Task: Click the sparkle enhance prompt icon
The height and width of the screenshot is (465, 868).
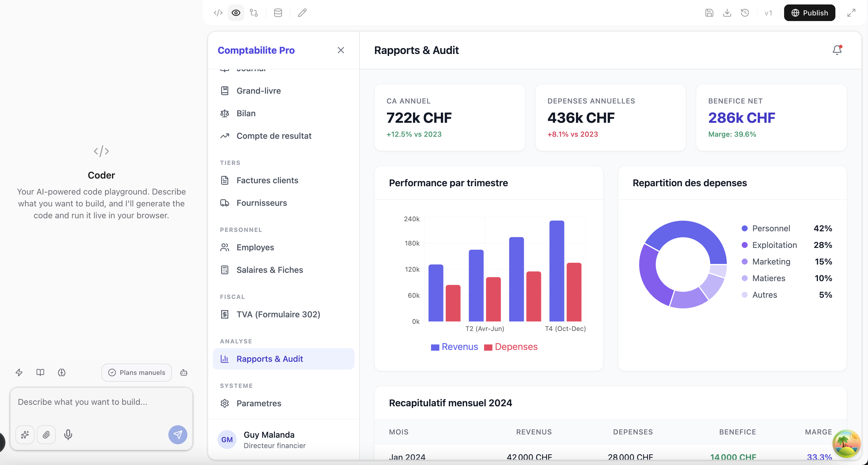Action: pyautogui.click(x=25, y=435)
